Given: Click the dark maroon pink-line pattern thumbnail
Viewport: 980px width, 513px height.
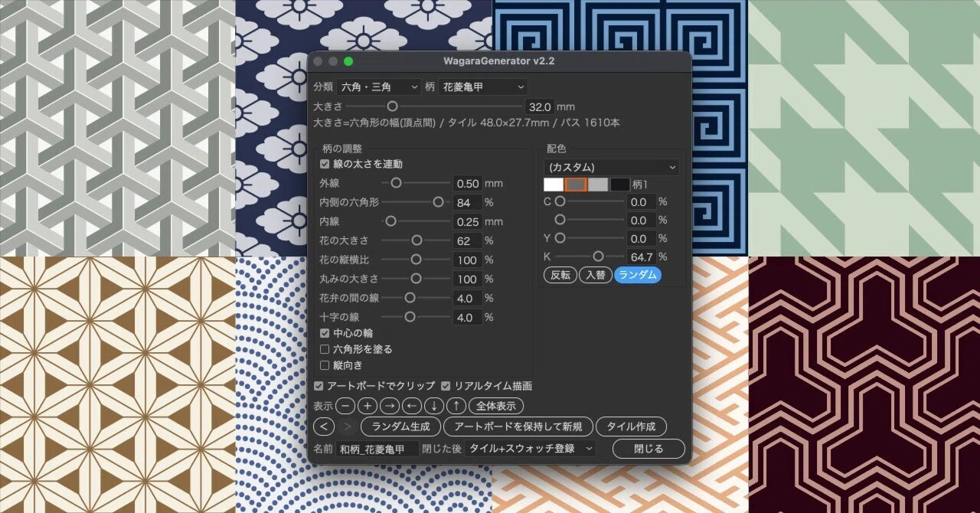Looking at the screenshot, I should 864,384.
